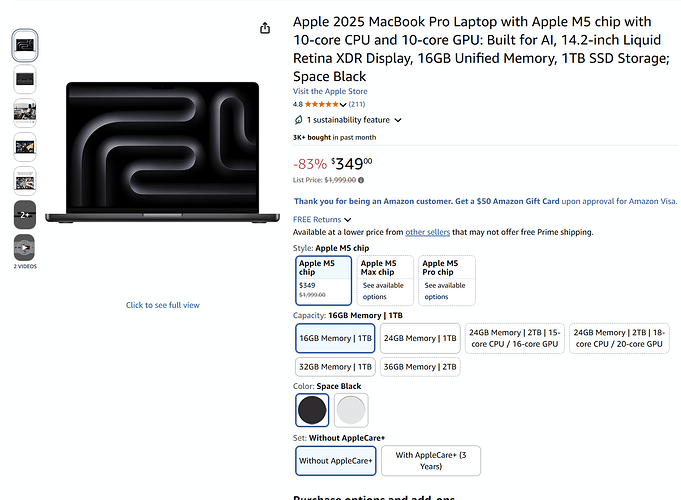Screen dimensions: 681x500
Task: Click the share icon above product image
Action: coord(265,28)
